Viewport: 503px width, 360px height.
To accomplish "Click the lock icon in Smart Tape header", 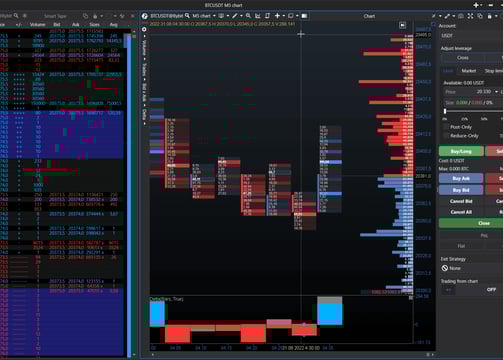I will [95, 16].
